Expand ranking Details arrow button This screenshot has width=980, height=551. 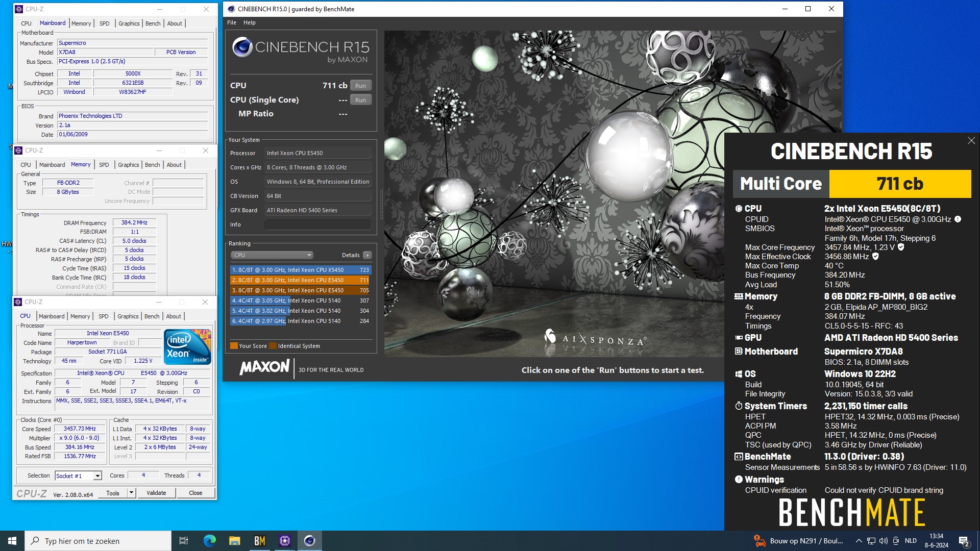[367, 255]
